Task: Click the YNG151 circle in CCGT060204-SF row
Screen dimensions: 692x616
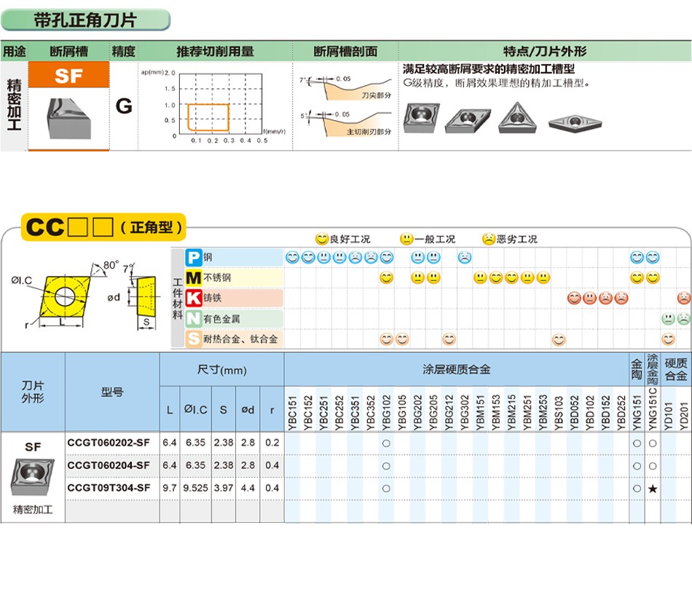Action: click(x=637, y=466)
